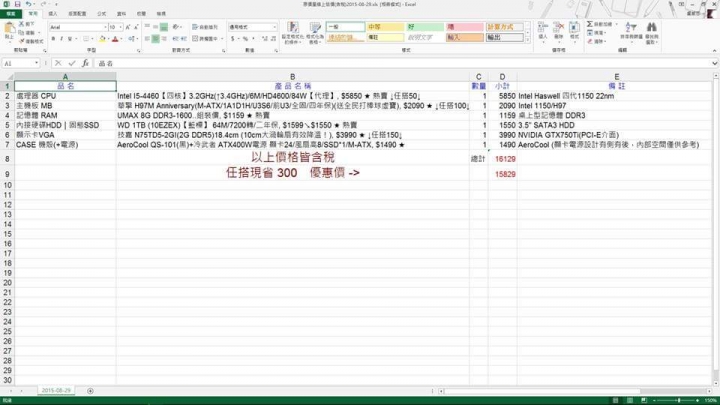The image size is (720, 405).
Task: Apply percent style format
Action: click(245, 39)
